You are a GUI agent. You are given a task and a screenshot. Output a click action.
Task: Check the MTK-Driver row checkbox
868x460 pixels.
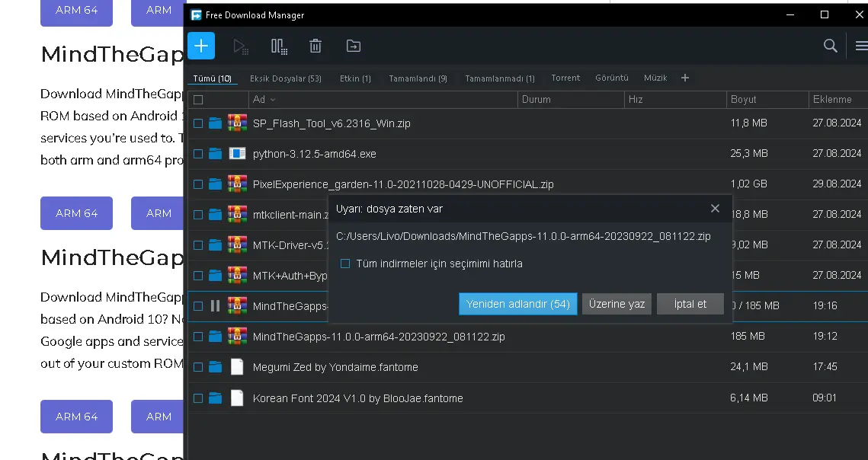198,245
